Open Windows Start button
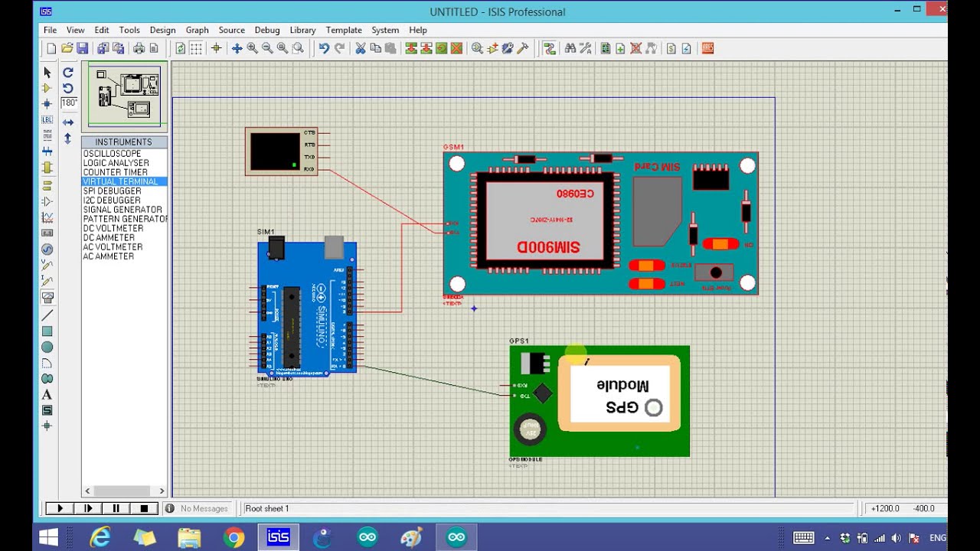The width and height of the screenshot is (980, 551). tap(48, 537)
